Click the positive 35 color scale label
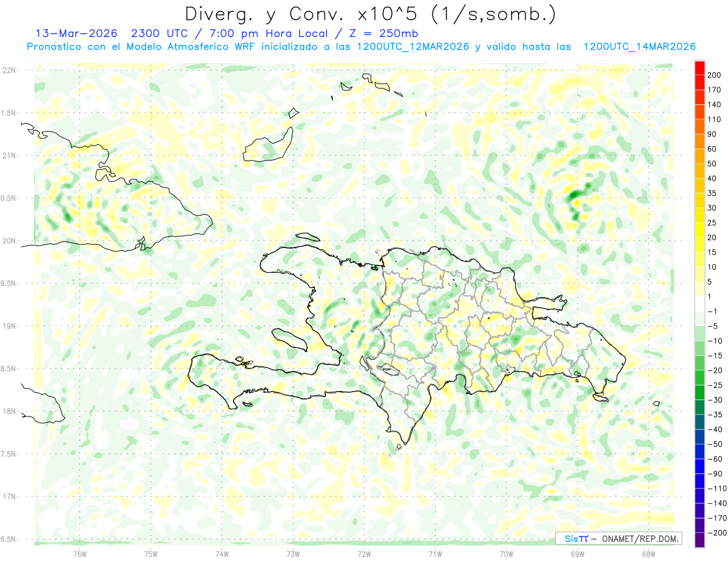 (712, 193)
